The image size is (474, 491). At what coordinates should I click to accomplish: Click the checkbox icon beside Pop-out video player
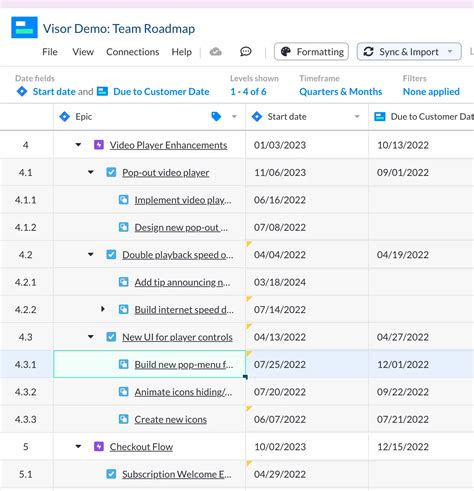(x=111, y=172)
